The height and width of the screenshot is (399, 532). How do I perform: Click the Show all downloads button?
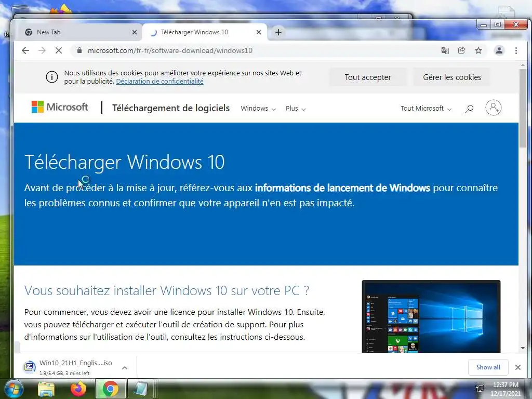coord(488,367)
